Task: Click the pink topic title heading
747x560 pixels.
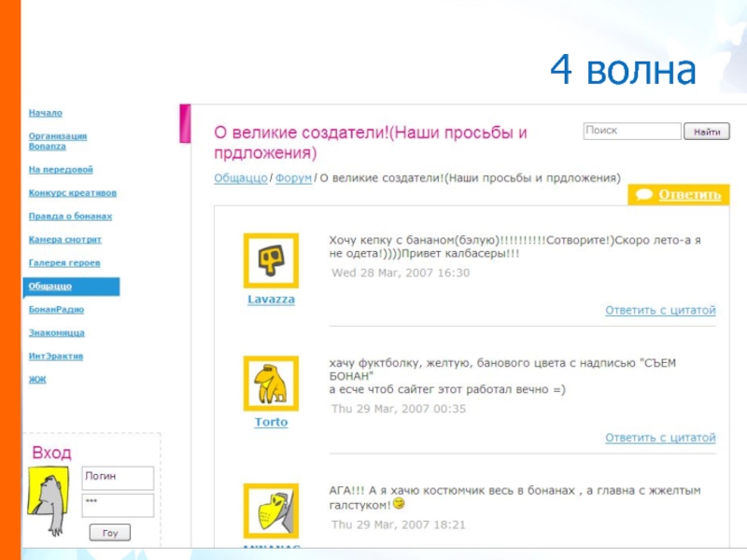Action: tap(371, 143)
